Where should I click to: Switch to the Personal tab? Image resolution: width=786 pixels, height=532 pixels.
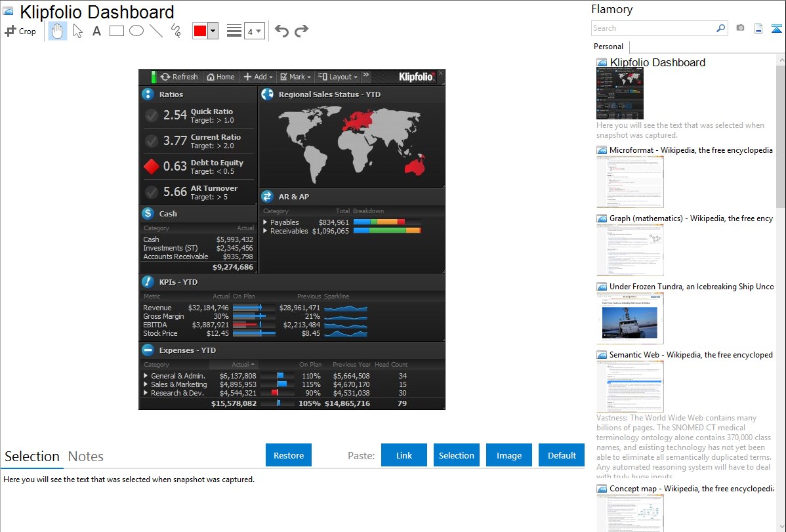[609, 47]
